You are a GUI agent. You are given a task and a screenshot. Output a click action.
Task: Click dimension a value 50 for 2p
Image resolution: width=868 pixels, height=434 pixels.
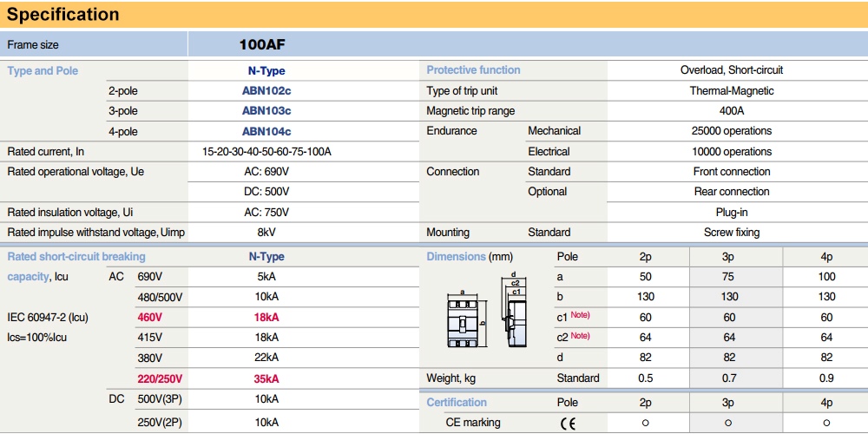[x=645, y=277]
